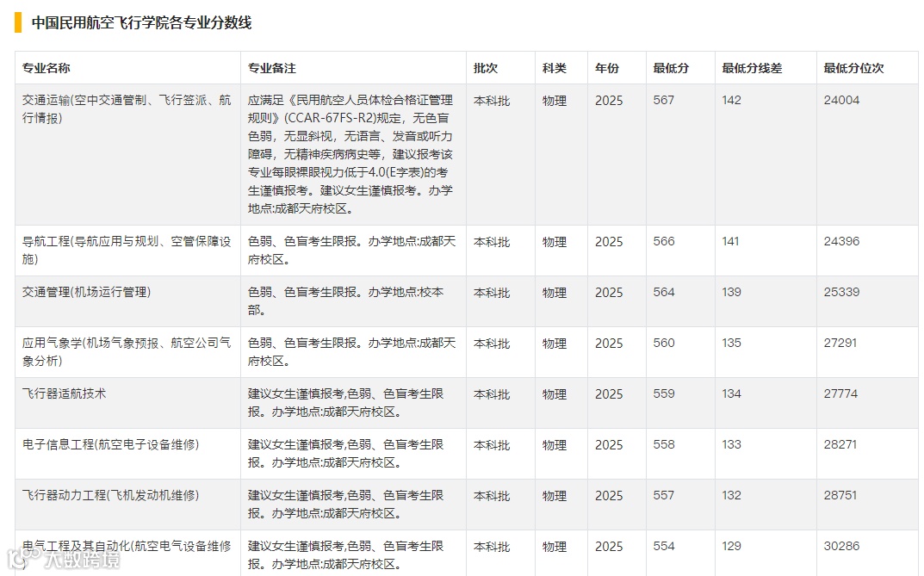Click major name 交通管理(机场运行管理)

pyautogui.click(x=87, y=292)
